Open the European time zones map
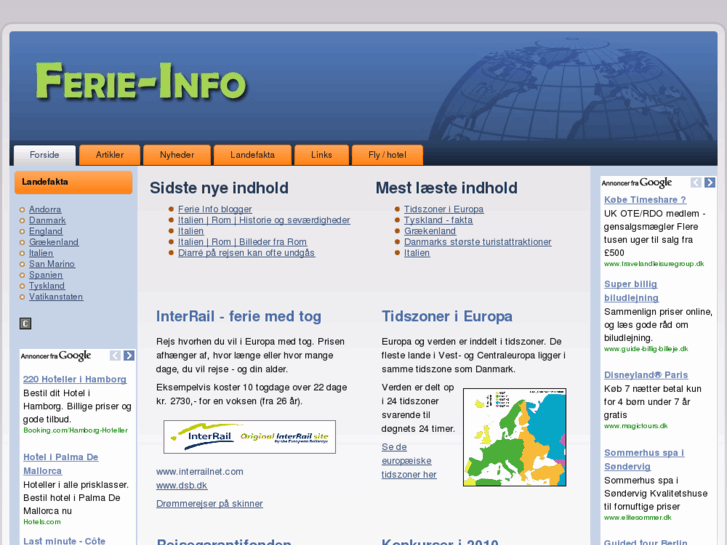Screen dimensions: 727x545 (x=515, y=437)
